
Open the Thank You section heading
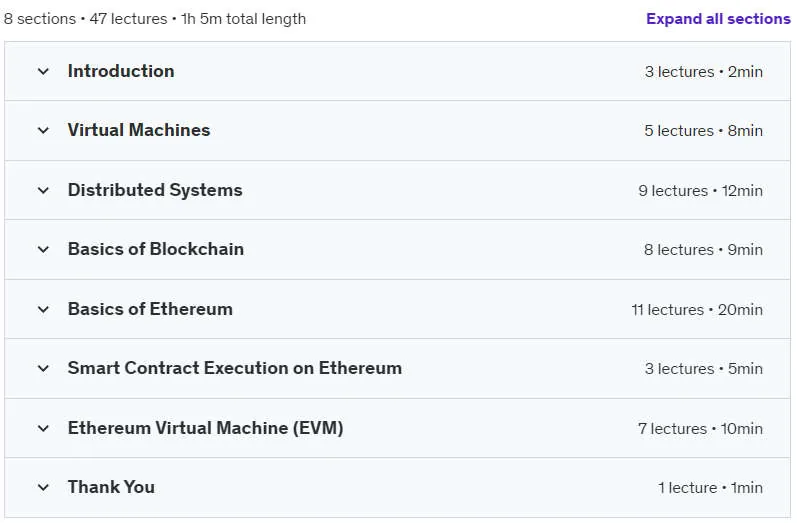tap(111, 487)
